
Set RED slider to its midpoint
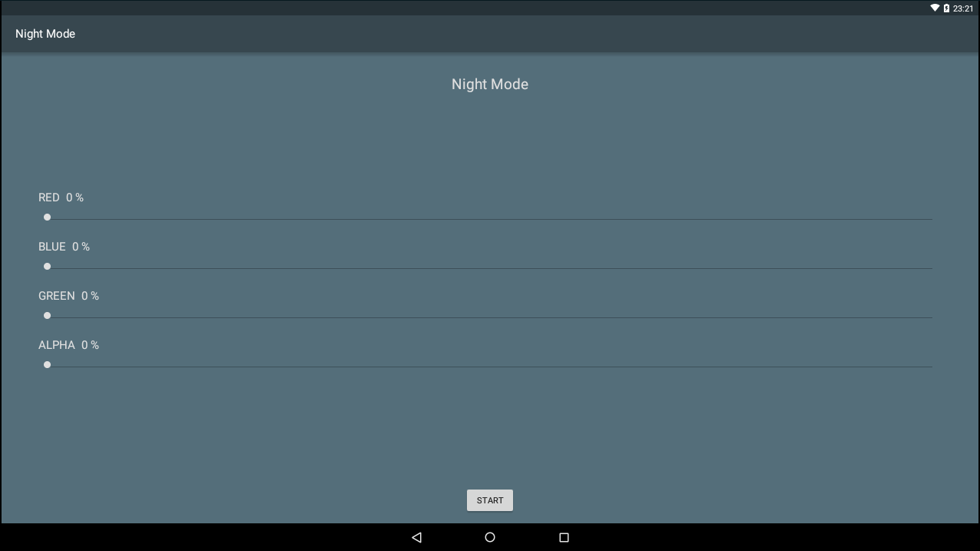pyautogui.click(x=490, y=219)
